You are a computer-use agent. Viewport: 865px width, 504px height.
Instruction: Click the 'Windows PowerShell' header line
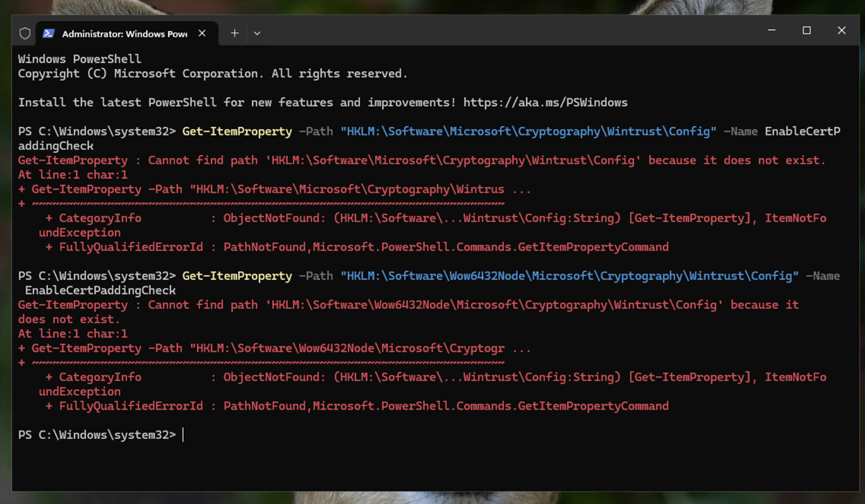[x=79, y=59]
